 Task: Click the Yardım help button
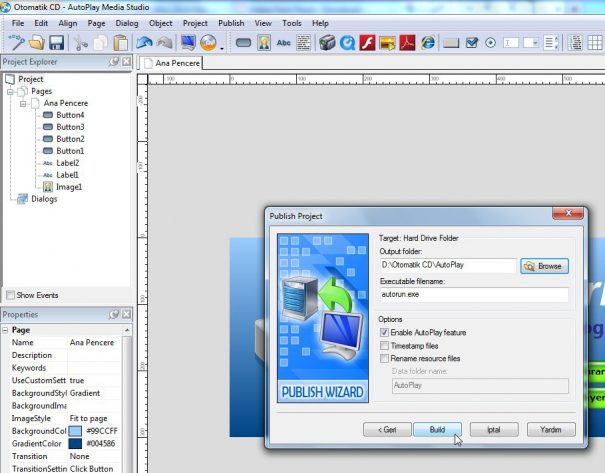[551, 429]
